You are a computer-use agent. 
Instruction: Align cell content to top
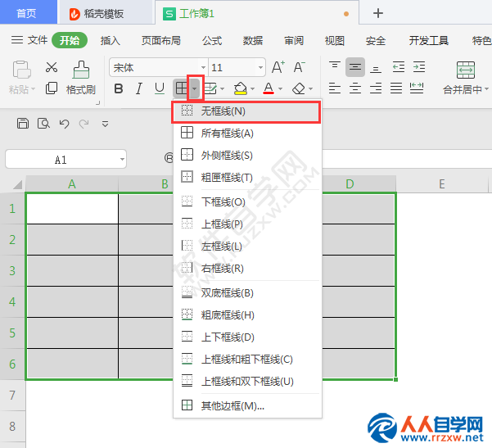tap(335, 66)
